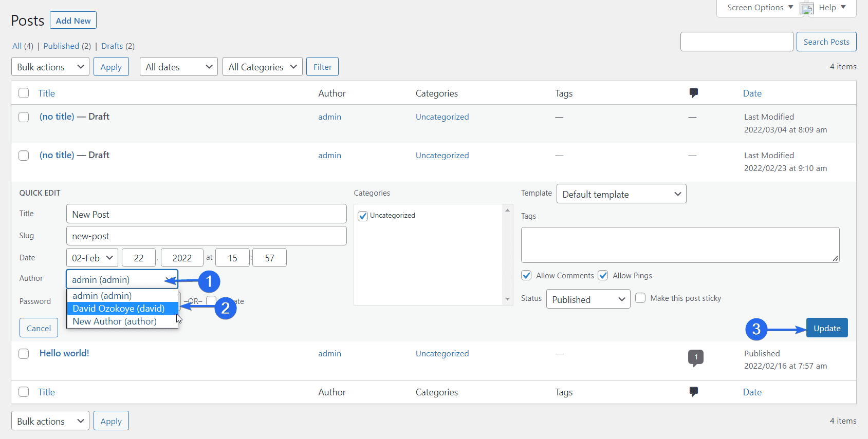Sort by Date column in header
Viewport: 868px width, 439px height.
coord(752,93)
